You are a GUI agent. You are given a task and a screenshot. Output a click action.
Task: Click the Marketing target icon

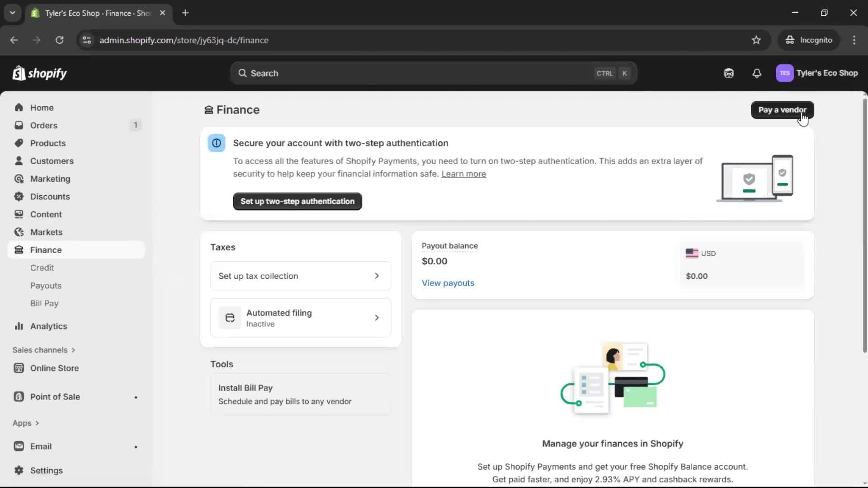click(19, 179)
